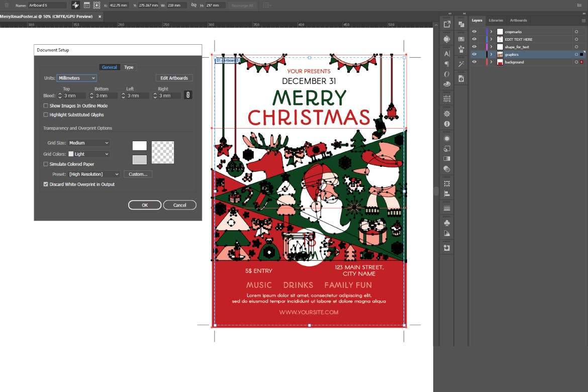This screenshot has height=392, width=588.
Task: Switch to the Type tab
Action: point(129,67)
